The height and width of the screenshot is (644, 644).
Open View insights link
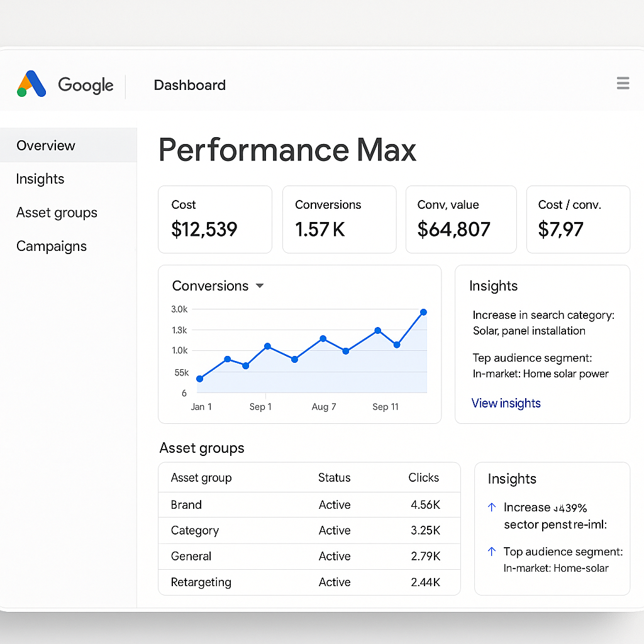pos(506,403)
